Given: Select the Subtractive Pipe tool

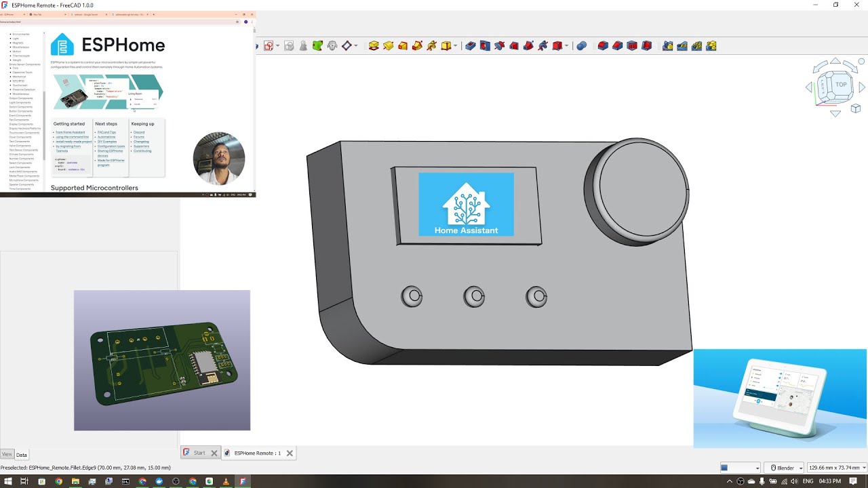Looking at the screenshot, I should [x=528, y=46].
